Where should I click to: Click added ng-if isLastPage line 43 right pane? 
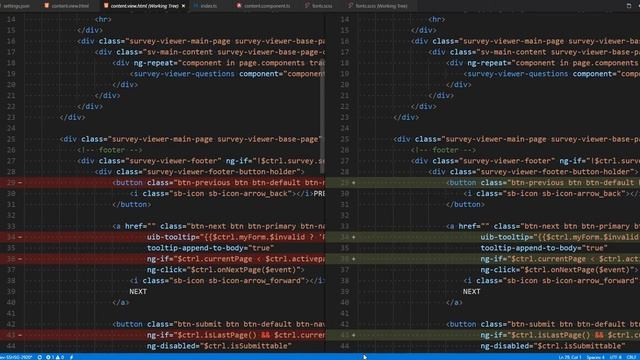(483, 335)
